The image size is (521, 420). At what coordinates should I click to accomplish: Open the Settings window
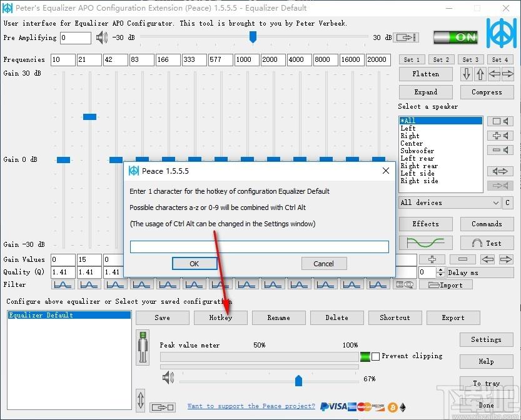click(x=487, y=339)
